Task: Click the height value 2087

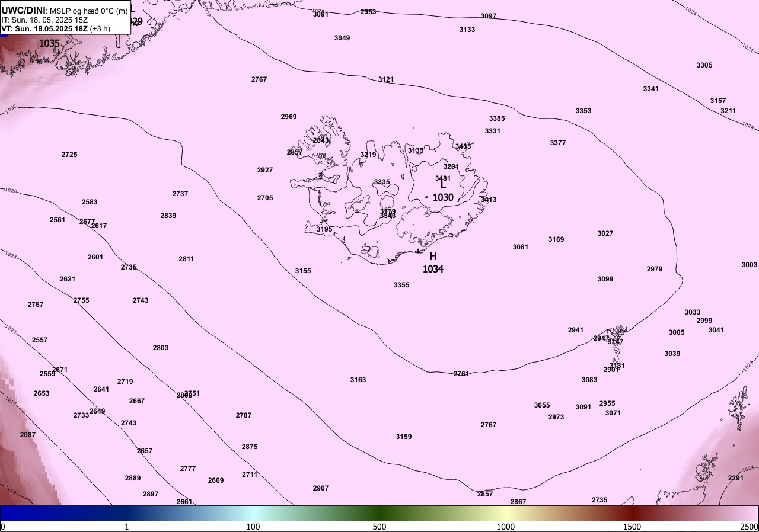Action: tap(28, 435)
